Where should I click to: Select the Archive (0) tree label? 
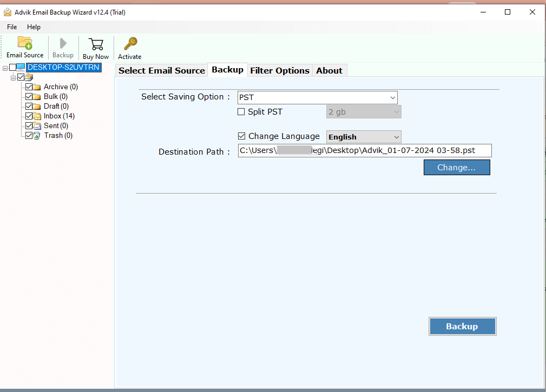(x=61, y=87)
